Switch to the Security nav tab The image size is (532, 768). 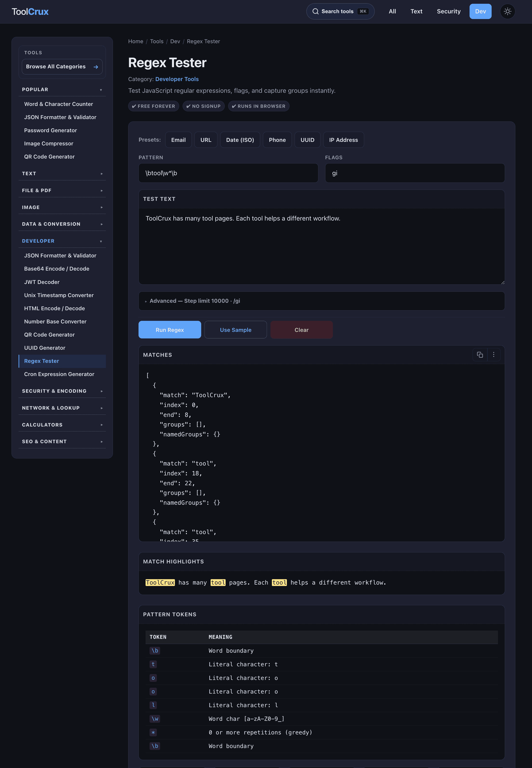448,11
